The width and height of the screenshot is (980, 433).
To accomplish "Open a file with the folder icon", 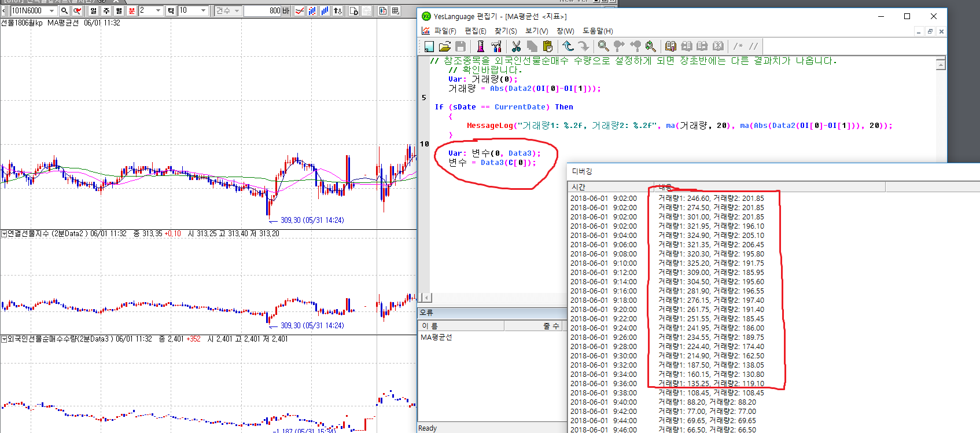I will point(444,46).
